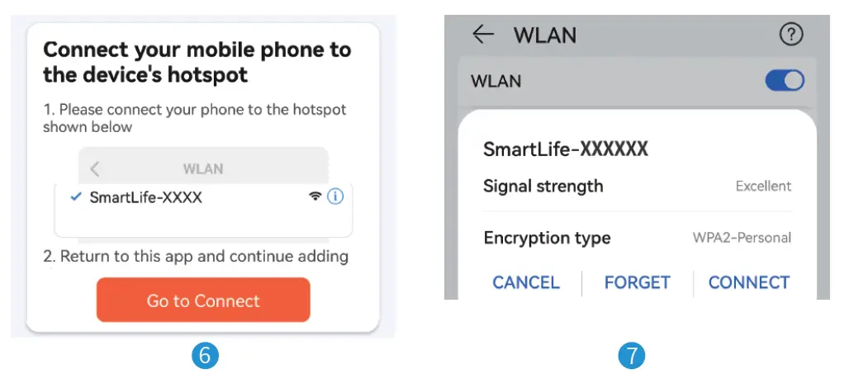The width and height of the screenshot is (868, 374).
Task: Click the step 6 number badge
Action: point(204,355)
